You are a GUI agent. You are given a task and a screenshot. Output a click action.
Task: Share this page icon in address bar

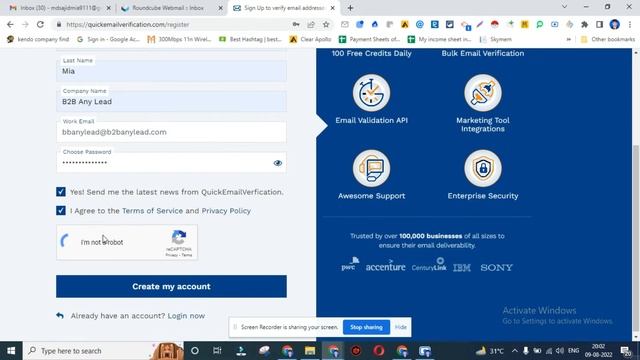tap(311, 24)
